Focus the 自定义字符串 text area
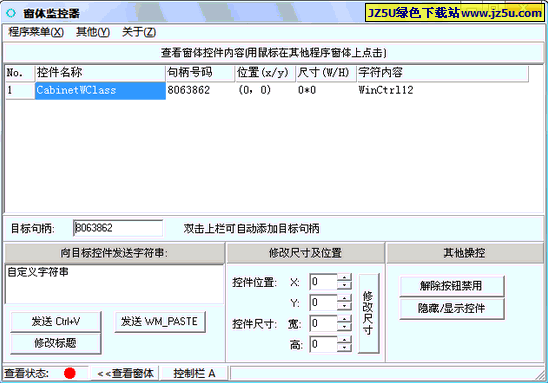 click(x=114, y=284)
